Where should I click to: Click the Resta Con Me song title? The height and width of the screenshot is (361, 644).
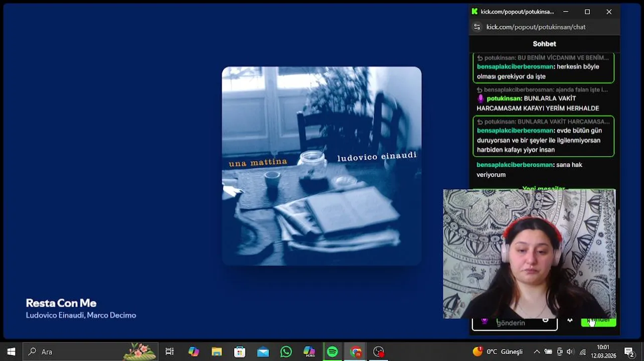pos(61,303)
